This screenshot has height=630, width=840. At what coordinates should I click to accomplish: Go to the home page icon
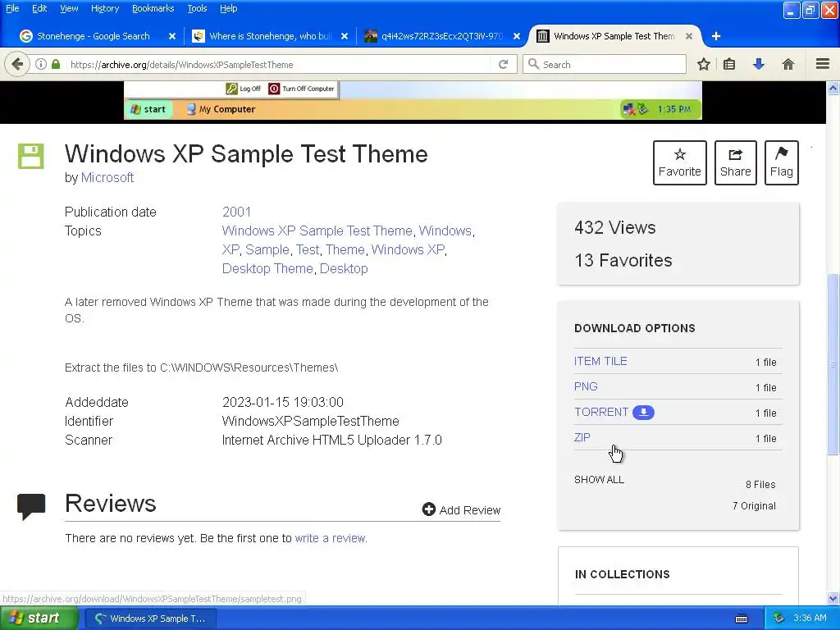tap(788, 64)
